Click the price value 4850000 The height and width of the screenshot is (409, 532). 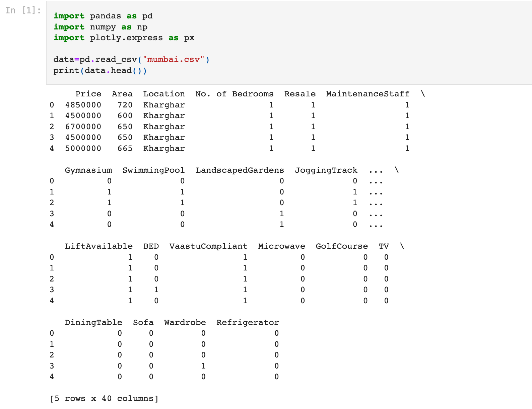(x=83, y=105)
